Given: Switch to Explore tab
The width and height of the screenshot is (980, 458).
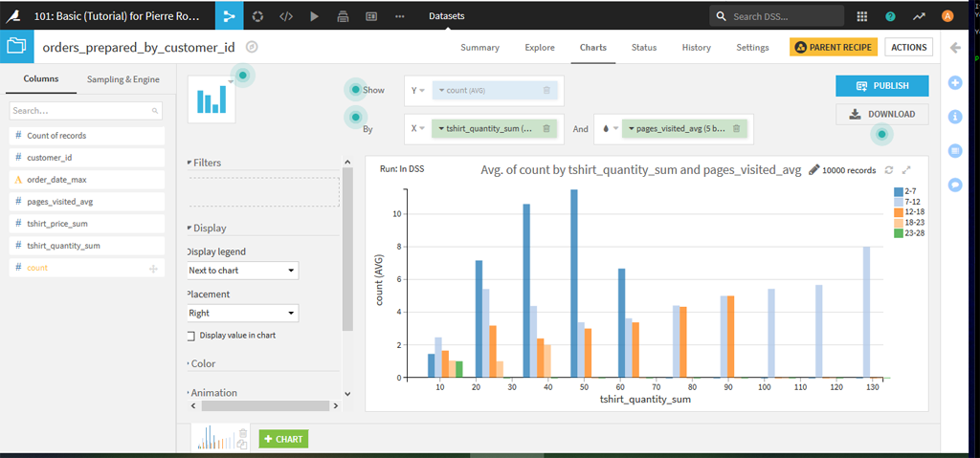Looking at the screenshot, I should pos(540,48).
